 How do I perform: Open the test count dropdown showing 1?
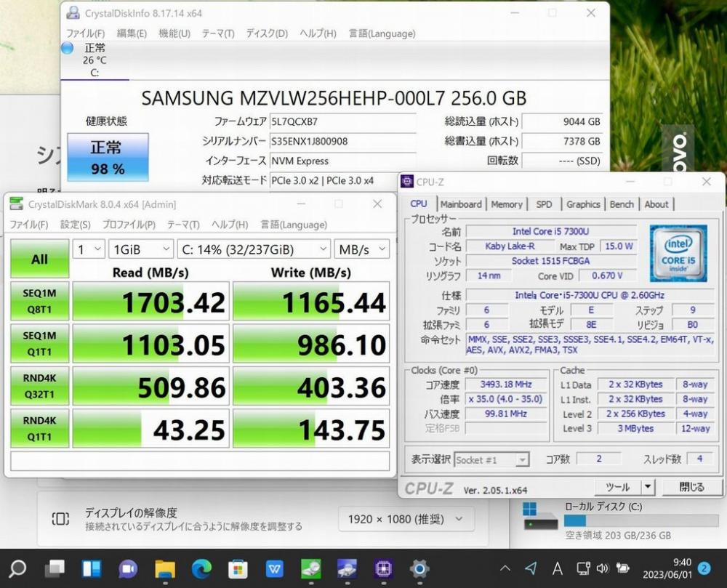[x=89, y=250]
